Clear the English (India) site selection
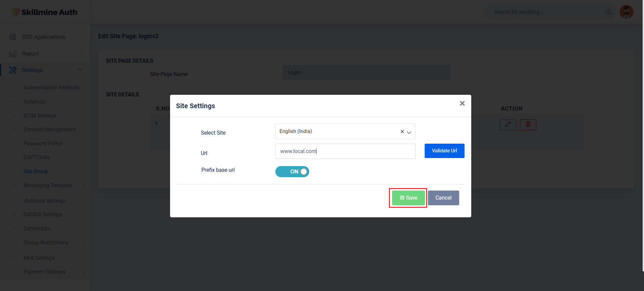This screenshot has height=291, width=644. (402, 132)
